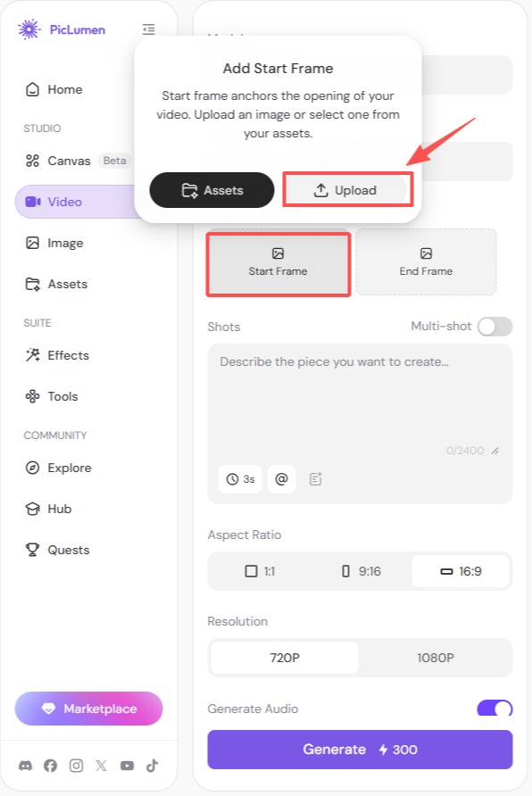This screenshot has width=532, height=796.
Task: Click the shot description text box
Action: pyautogui.click(x=360, y=401)
